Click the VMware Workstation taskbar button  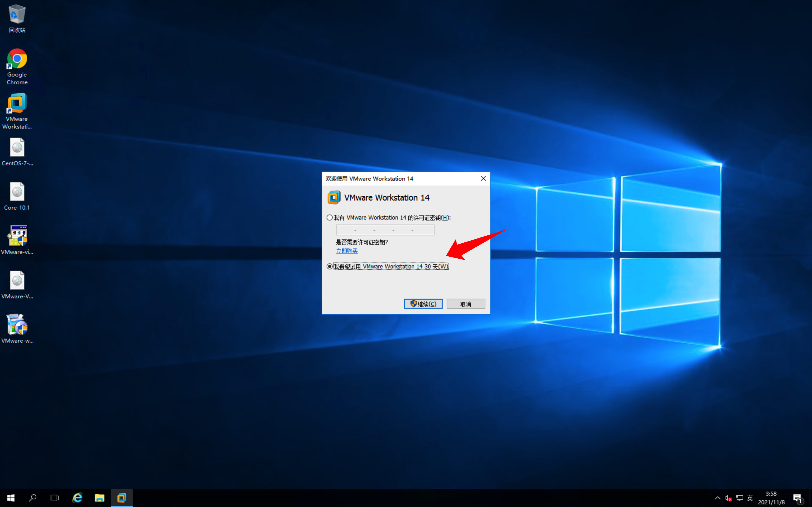pos(121,498)
